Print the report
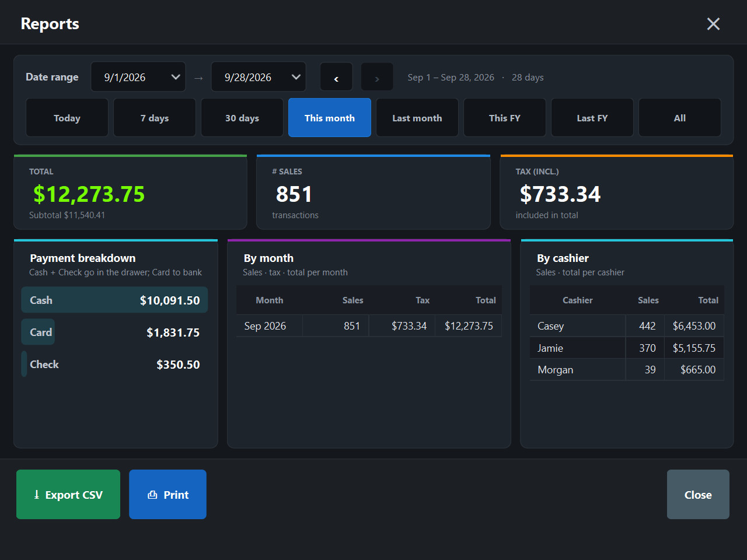 click(167, 495)
